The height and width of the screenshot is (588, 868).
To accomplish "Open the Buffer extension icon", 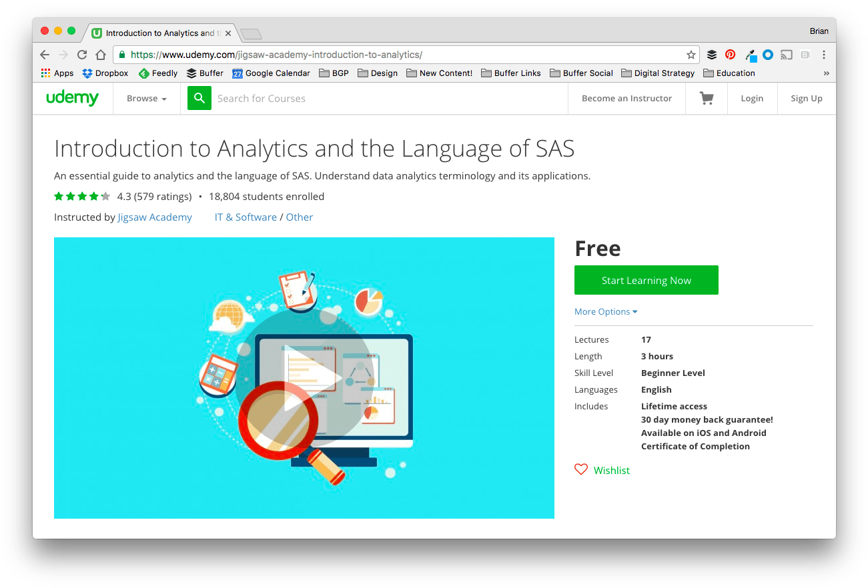I will 712,55.
